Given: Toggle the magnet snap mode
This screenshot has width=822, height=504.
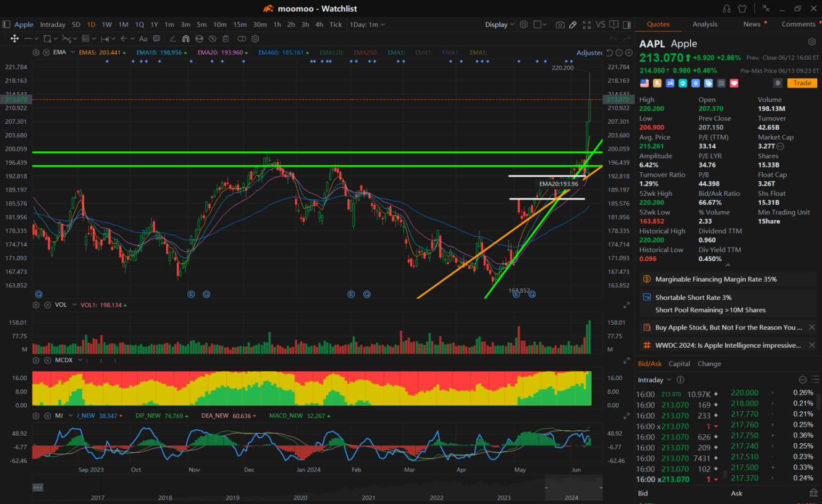Looking at the screenshot, I should click(x=186, y=38).
